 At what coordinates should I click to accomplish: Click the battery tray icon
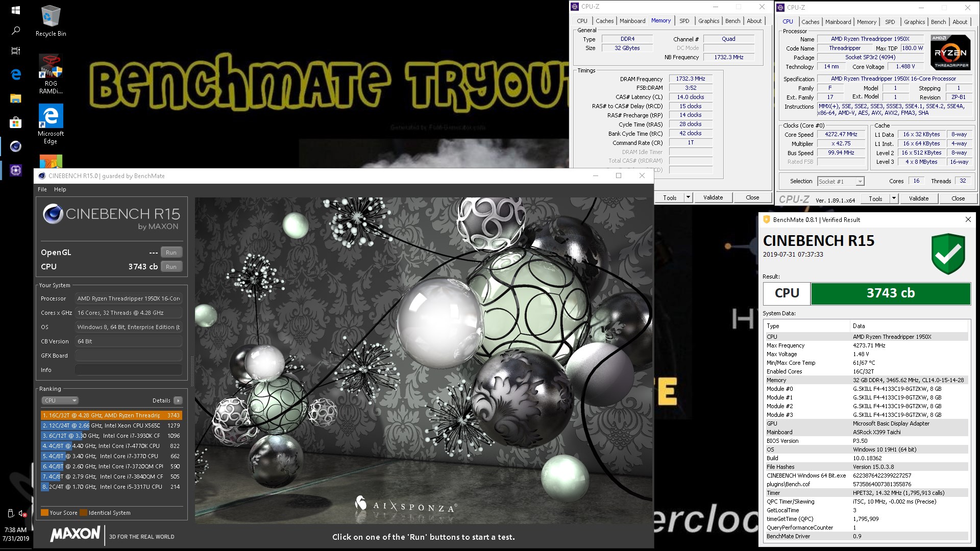10,513
